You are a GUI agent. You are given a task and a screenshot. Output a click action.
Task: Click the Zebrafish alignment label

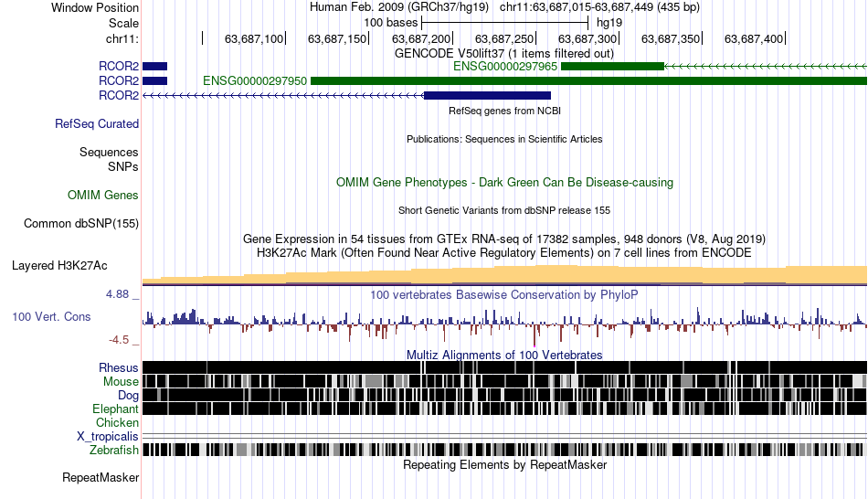coord(114,450)
